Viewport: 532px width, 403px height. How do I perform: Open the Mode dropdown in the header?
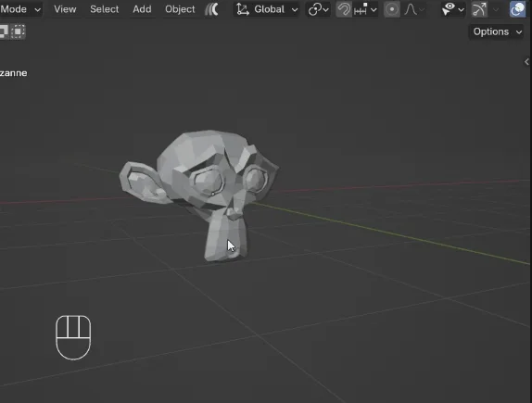(x=20, y=9)
